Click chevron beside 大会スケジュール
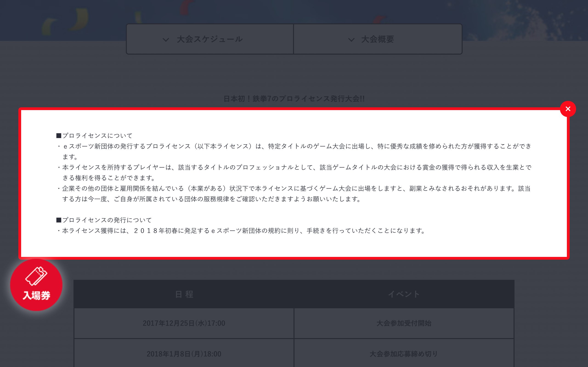 [166, 39]
